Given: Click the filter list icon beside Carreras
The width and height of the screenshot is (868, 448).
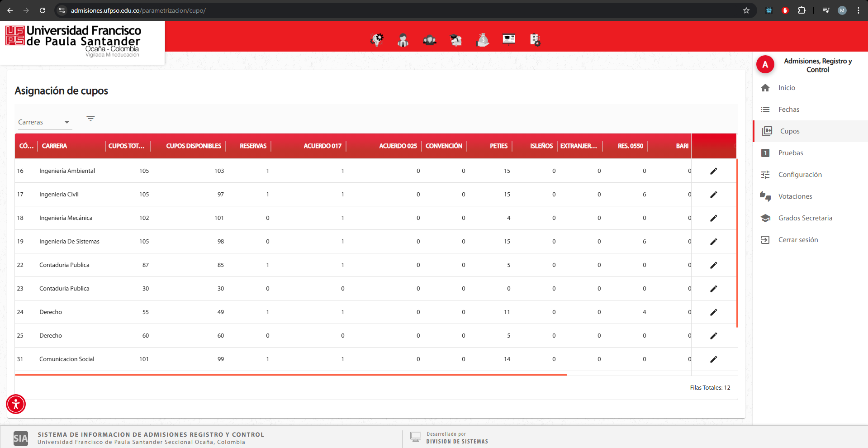Looking at the screenshot, I should point(90,119).
